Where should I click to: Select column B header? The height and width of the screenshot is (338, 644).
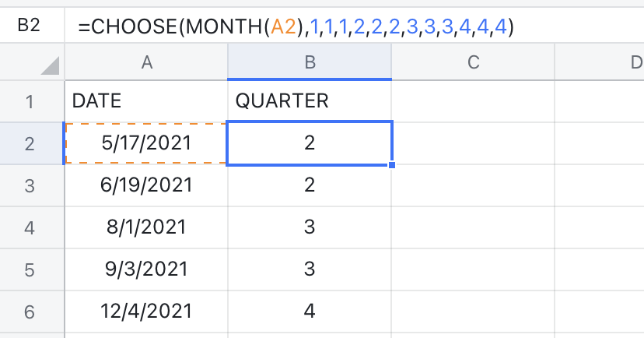310,64
